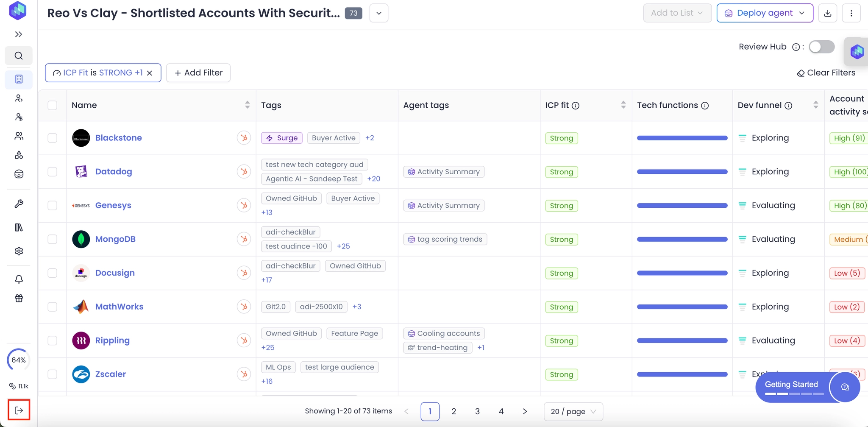The width and height of the screenshot is (868, 427).
Task: Select the Genesys row checkbox
Action: click(53, 205)
